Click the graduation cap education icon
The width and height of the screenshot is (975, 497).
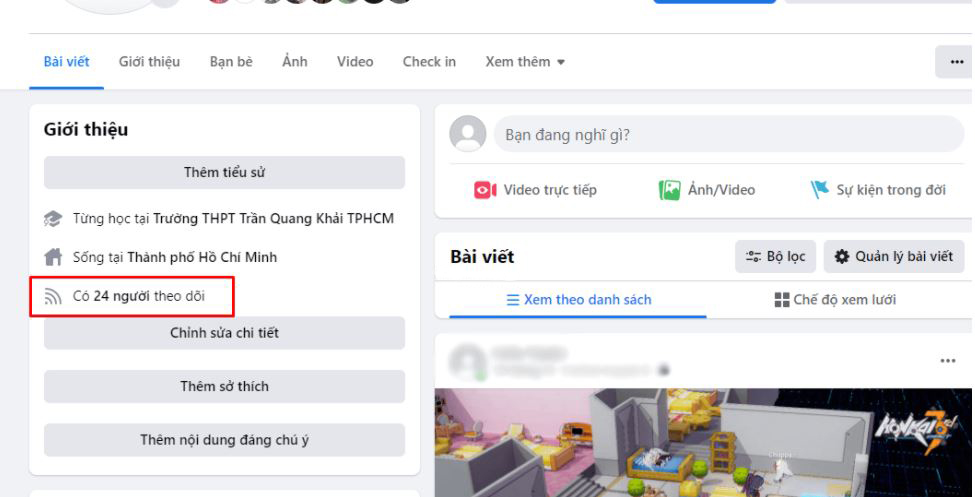tap(53, 219)
